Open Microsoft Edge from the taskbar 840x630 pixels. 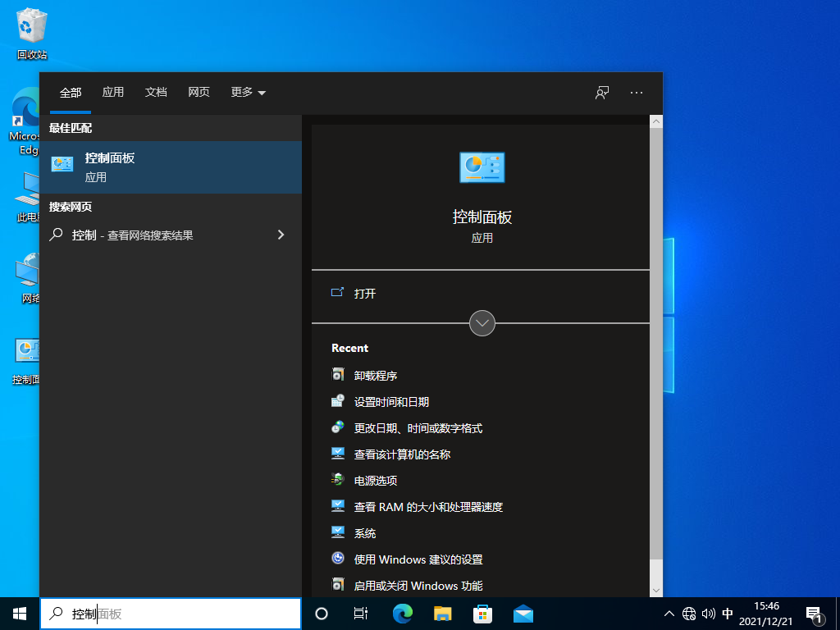(402, 613)
